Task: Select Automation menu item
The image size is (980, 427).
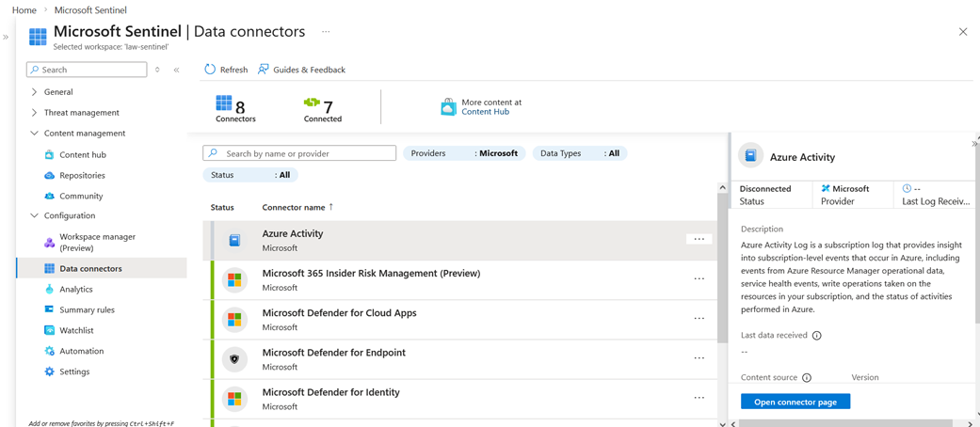Action: pos(82,351)
